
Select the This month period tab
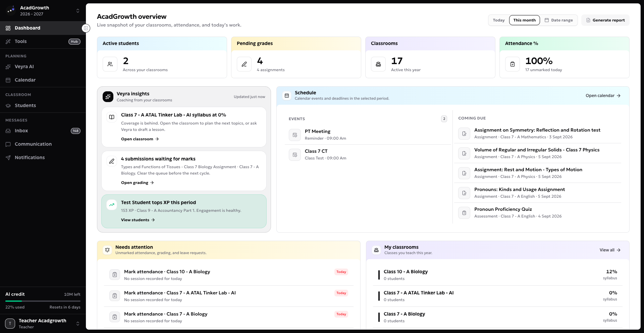(525, 20)
